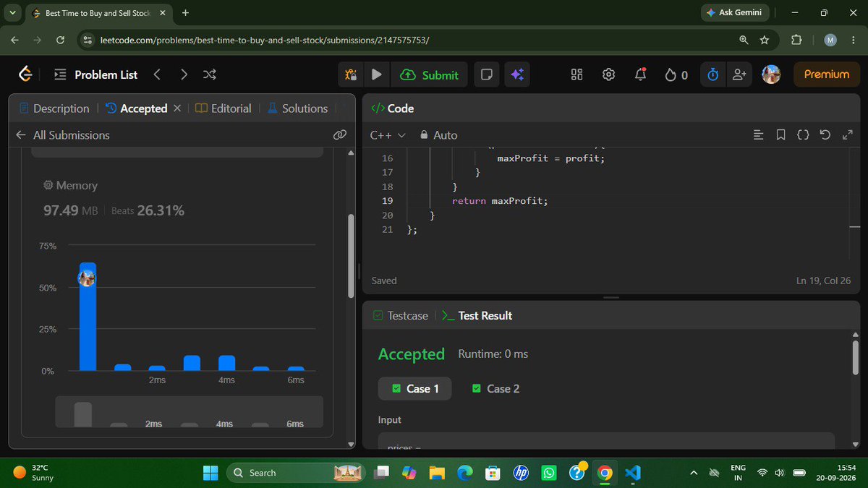Click the tallest memory distribution bar

(87, 317)
